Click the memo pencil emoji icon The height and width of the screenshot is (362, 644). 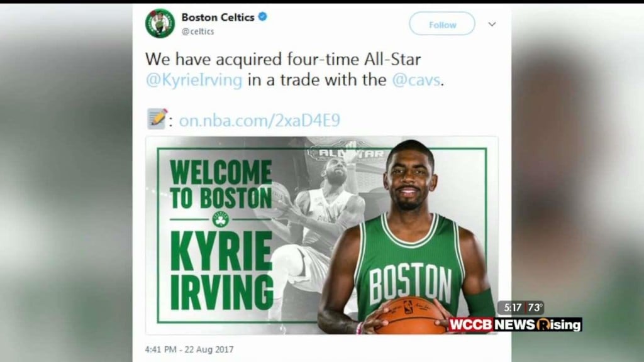pyautogui.click(x=157, y=119)
